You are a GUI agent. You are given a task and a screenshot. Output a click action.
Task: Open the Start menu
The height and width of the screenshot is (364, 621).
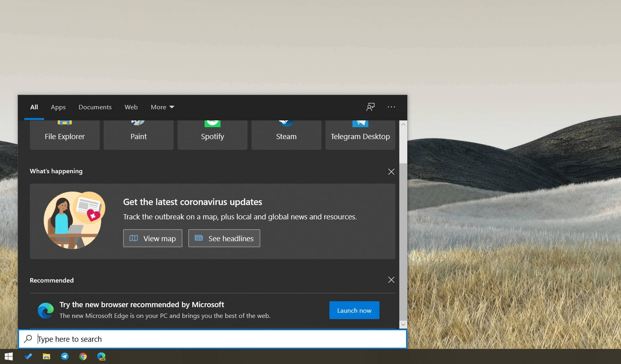coord(8,356)
